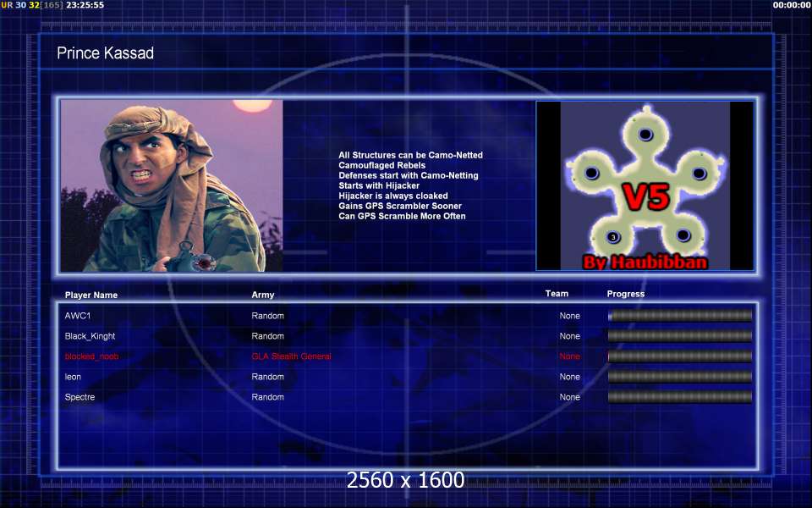Click the 23:25:55 clock readout
Screen dimensions: 812x508
85,5
